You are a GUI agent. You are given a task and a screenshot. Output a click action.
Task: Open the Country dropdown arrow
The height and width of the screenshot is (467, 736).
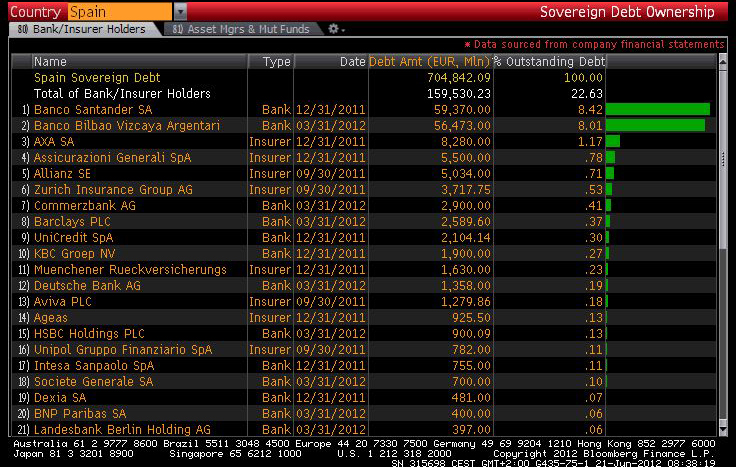180,12
